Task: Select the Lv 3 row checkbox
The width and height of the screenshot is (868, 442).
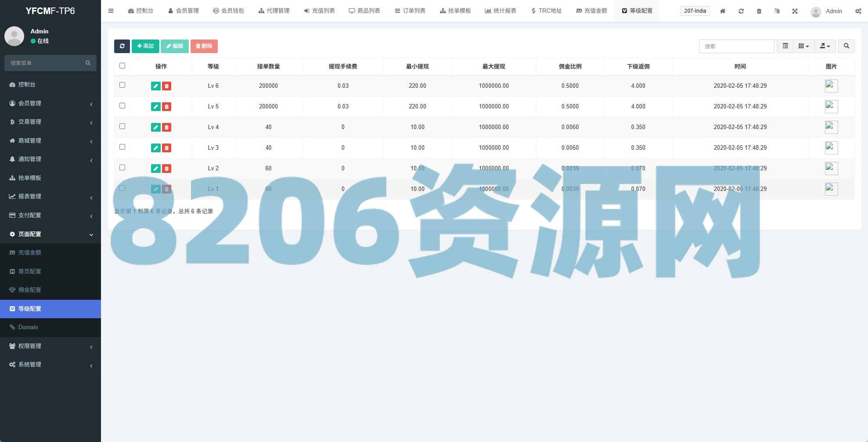Action: [x=122, y=147]
